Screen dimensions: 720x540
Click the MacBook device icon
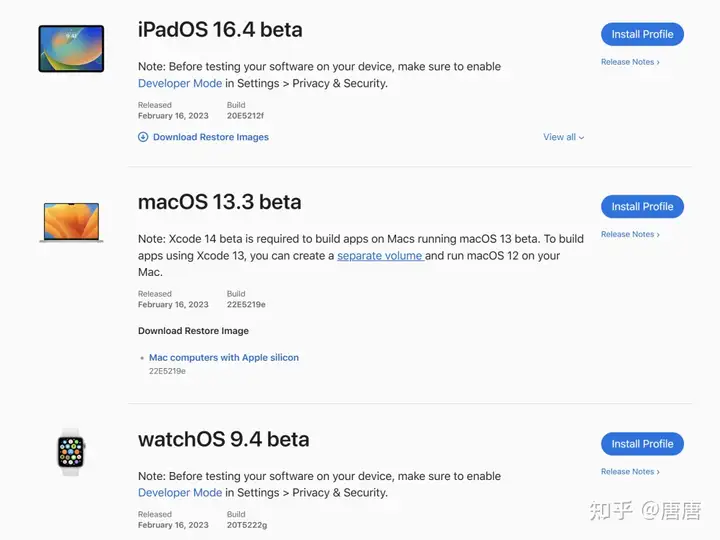[x=71, y=221]
